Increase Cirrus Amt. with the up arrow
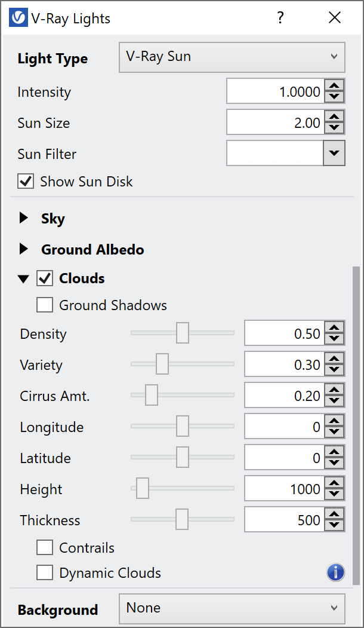Image resolution: width=364 pixels, height=628 pixels. coord(334,390)
